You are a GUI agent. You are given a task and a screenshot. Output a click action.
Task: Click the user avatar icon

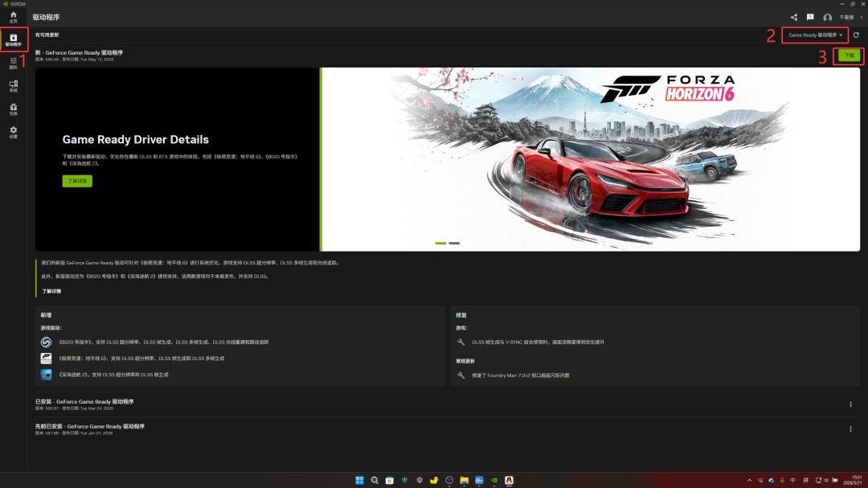[x=827, y=17]
